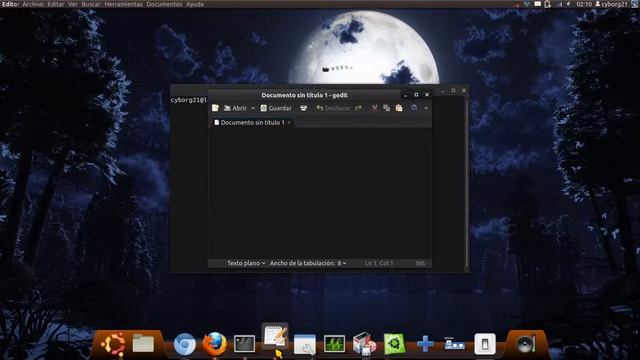The width and height of the screenshot is (640, 360).
Task: Click inside the gedit text editing area
Action: pos(320,193)
